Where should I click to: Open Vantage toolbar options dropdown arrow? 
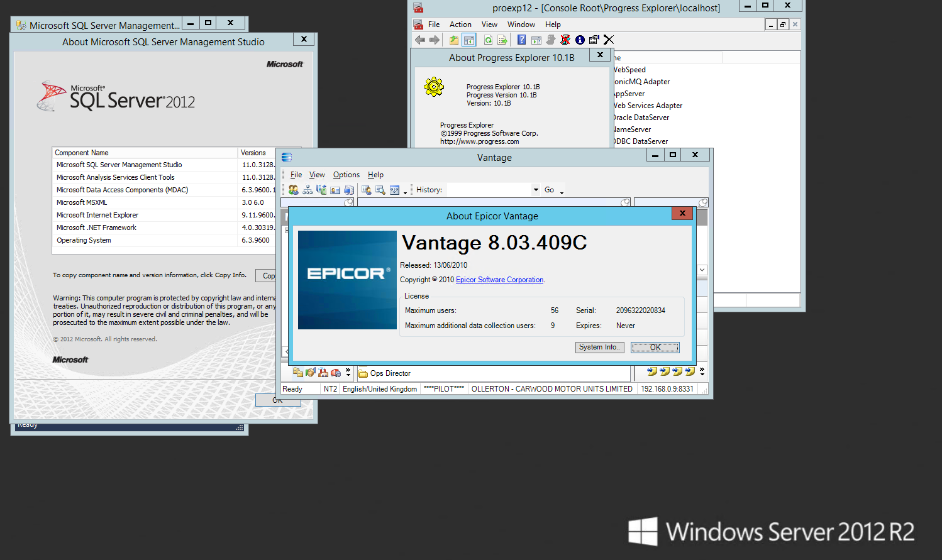[x=405, y=192]
